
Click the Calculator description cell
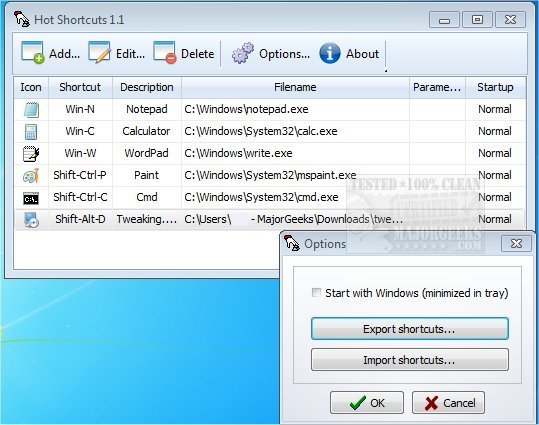pos(147,131)
